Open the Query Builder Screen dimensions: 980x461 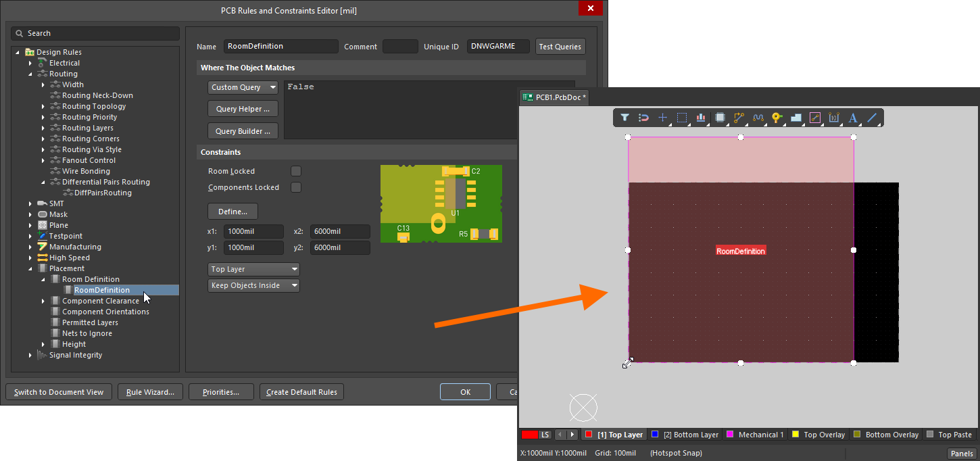243,131
